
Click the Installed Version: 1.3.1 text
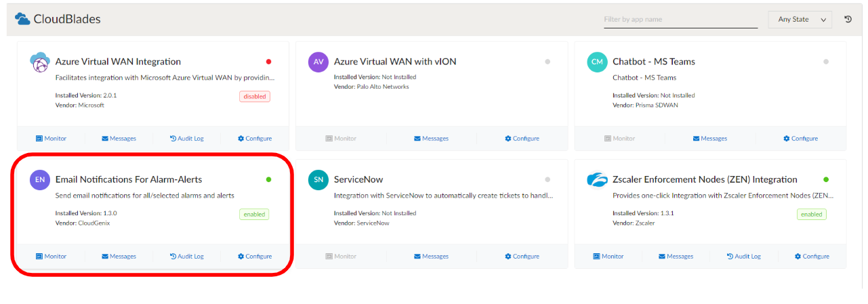tap(643, 213)
